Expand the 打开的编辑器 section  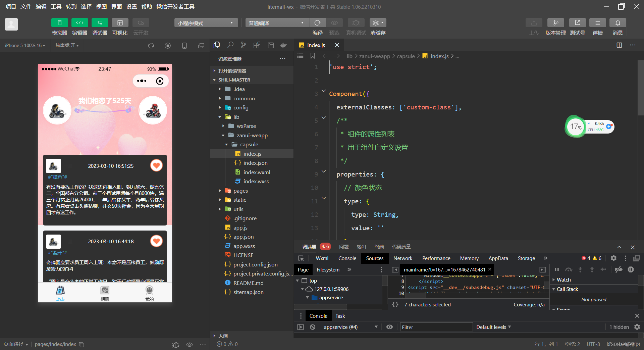click(x=252, y=70)
